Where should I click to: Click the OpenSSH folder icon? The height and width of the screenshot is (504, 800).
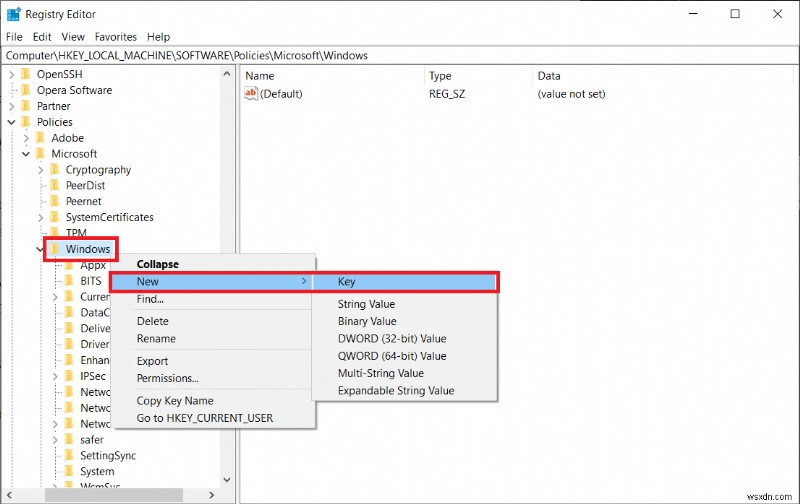[26, 74]
